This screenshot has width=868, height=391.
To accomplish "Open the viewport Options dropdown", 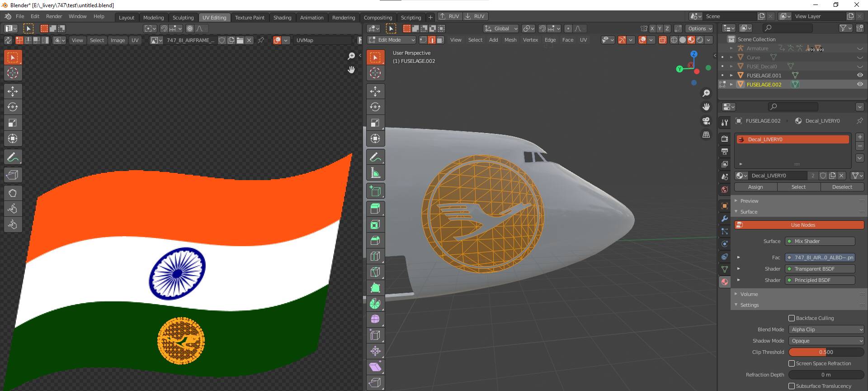I will click(700, 29).
